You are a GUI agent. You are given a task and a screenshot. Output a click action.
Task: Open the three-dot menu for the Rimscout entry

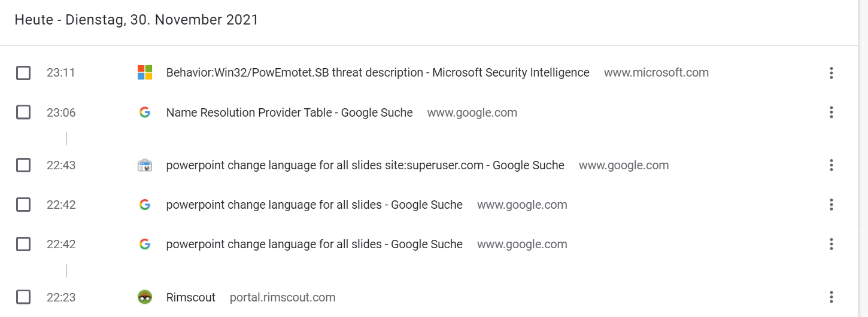point(831,297)
